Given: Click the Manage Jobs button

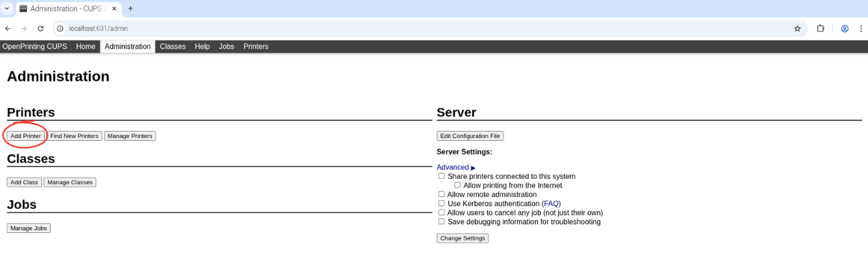Looking at the screenshot, I should pyautogui.click(x=29, y=228).
